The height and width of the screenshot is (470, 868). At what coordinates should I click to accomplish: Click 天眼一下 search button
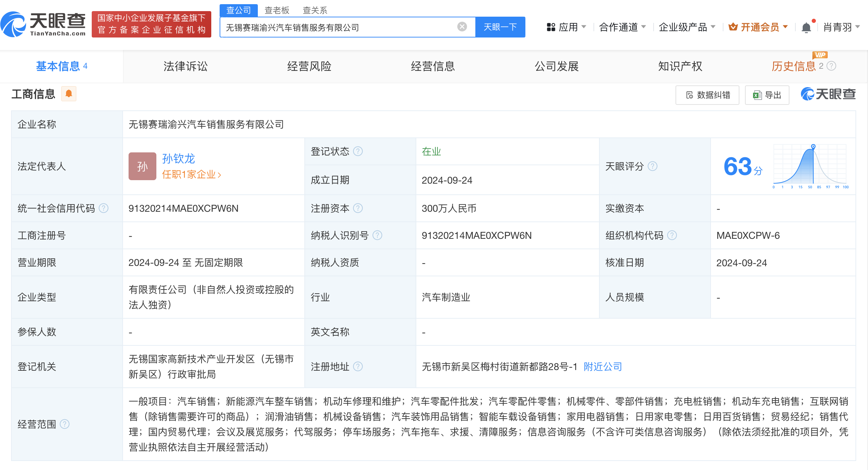pos(499,27)
